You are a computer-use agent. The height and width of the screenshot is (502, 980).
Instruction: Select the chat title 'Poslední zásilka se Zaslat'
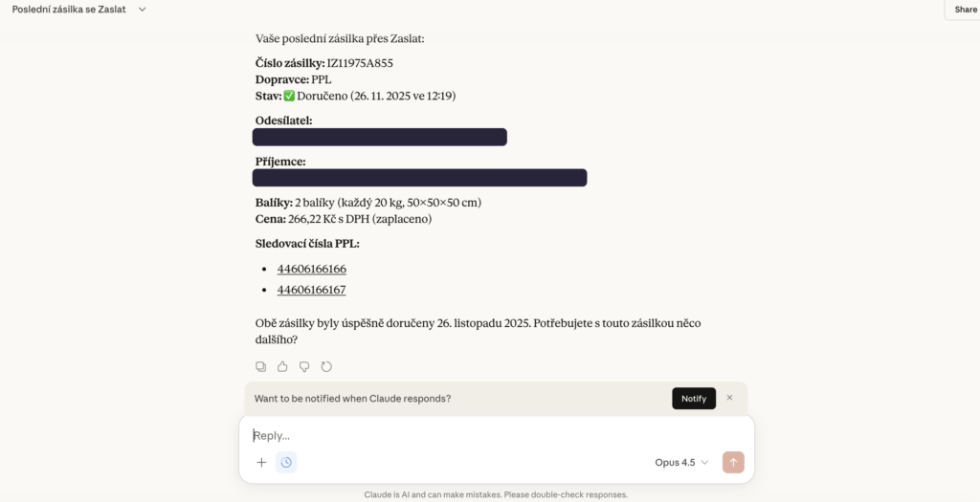tap(69, 10)
